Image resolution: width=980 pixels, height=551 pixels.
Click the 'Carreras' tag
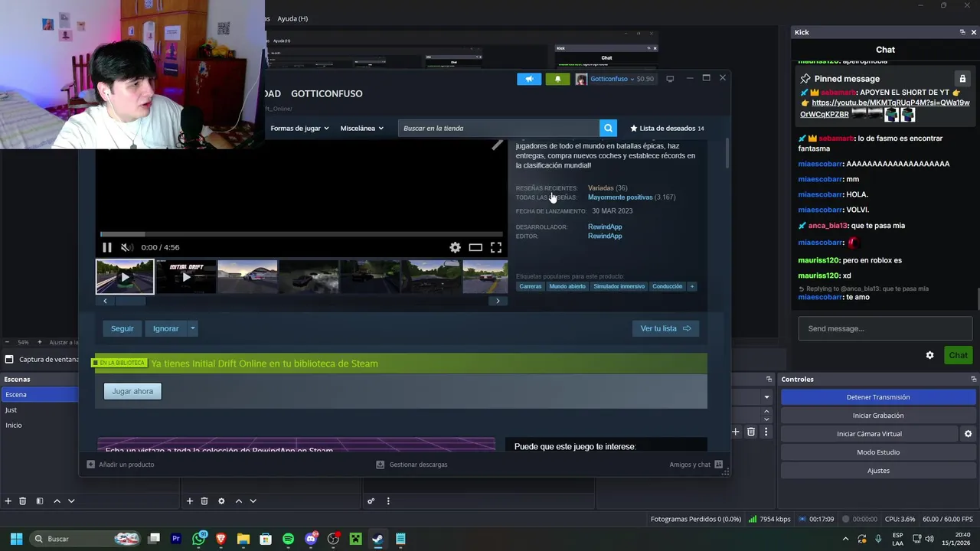tap(530, 286)
